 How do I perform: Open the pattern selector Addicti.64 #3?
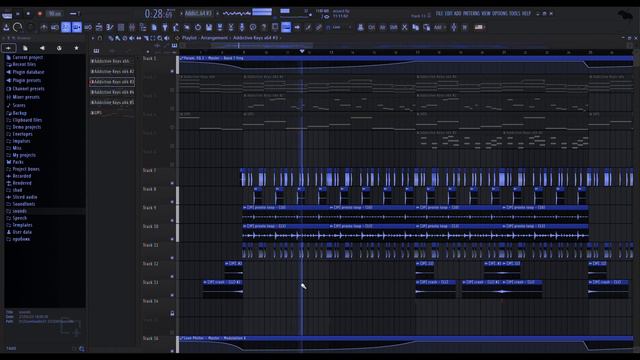click(198, 13)
